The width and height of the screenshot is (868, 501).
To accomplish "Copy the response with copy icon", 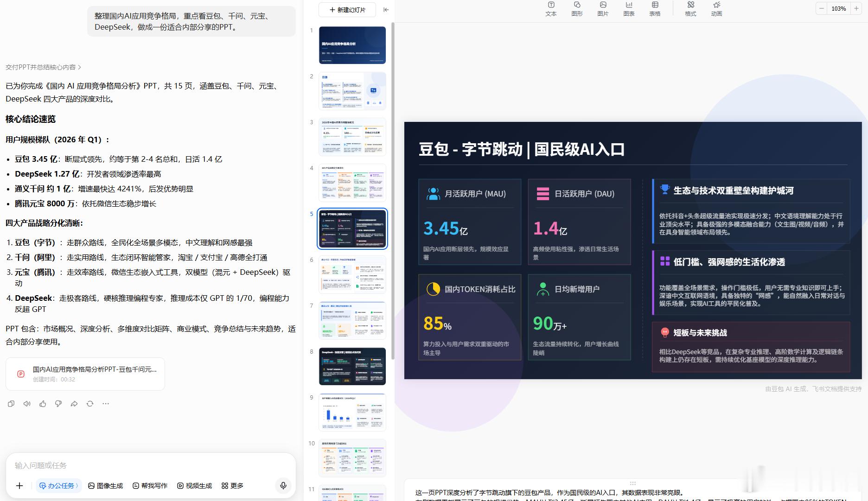I will [x=11, y=404].
